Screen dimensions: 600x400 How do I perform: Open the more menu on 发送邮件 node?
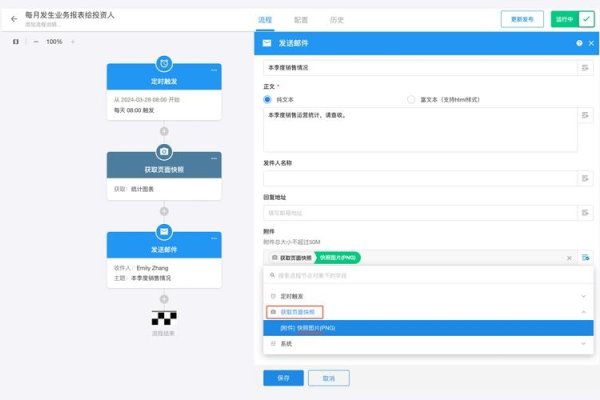click(x=214, y=238)
